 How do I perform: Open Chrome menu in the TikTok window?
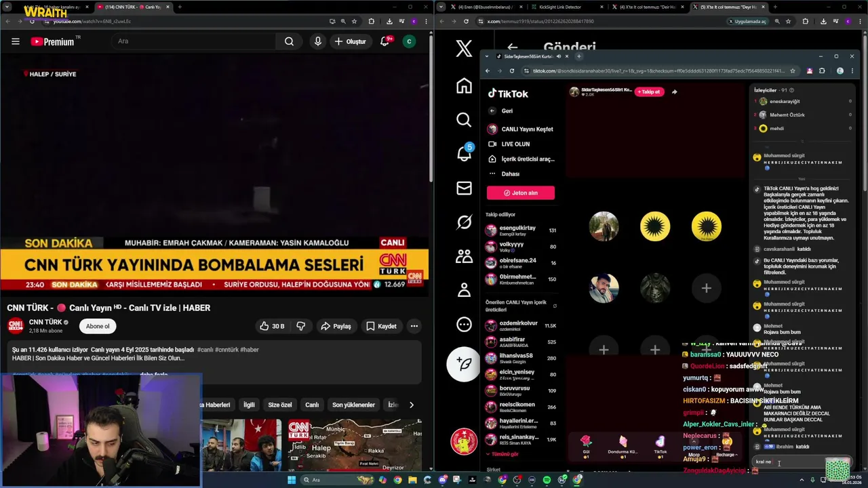click(x=852, y=70)
